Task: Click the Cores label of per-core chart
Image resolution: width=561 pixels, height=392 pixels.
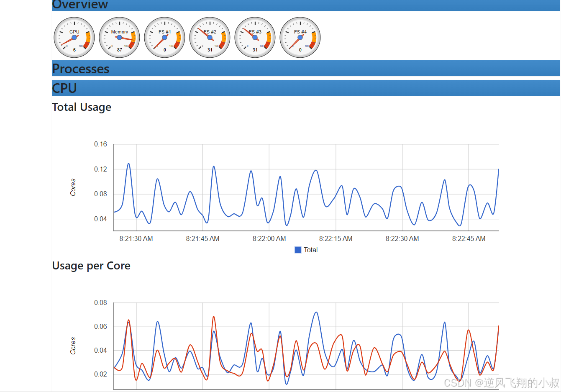Action: pos(73,346)
